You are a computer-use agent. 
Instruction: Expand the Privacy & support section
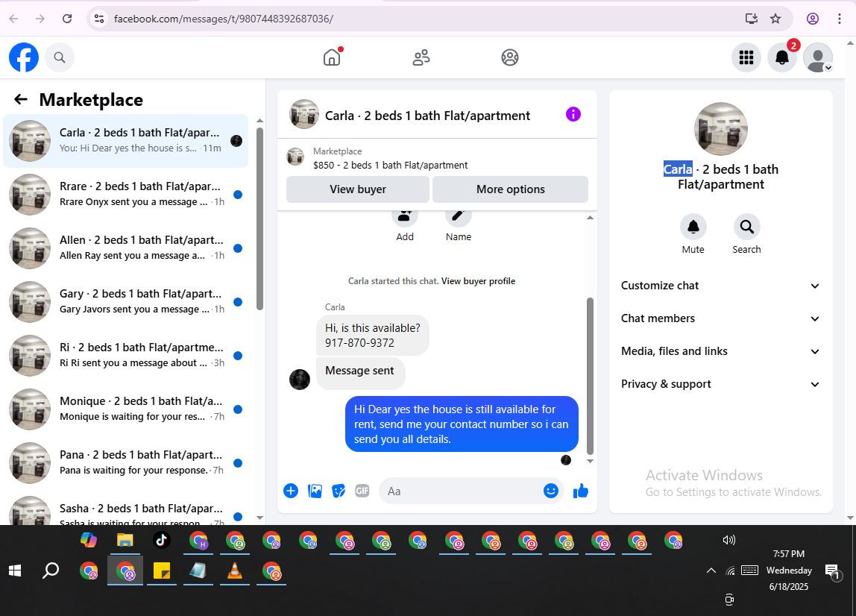(x=720, y=384)
